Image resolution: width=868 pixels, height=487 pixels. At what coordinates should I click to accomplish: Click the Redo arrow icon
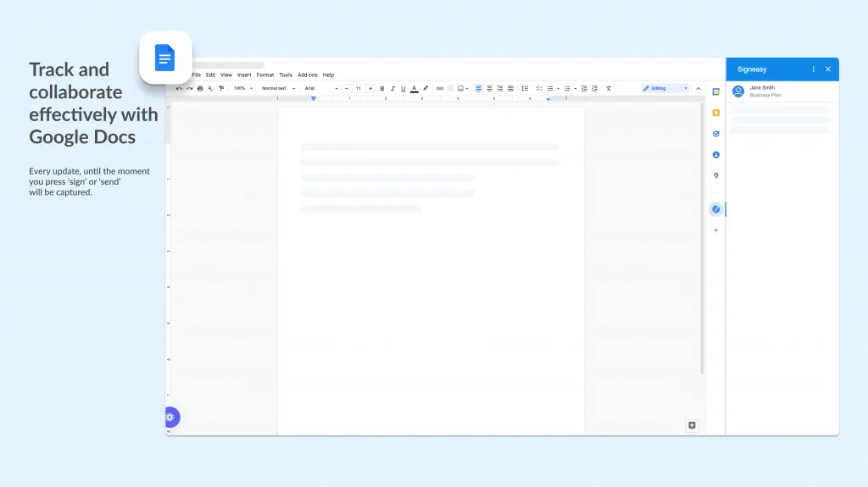[189, 89]
